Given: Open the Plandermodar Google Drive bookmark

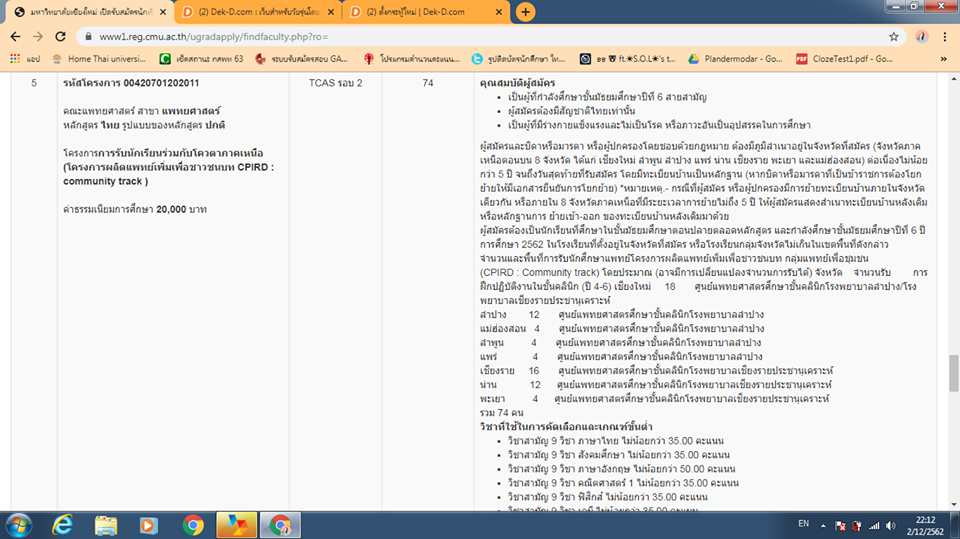Looking at the screenshot, I should point(735,59).
